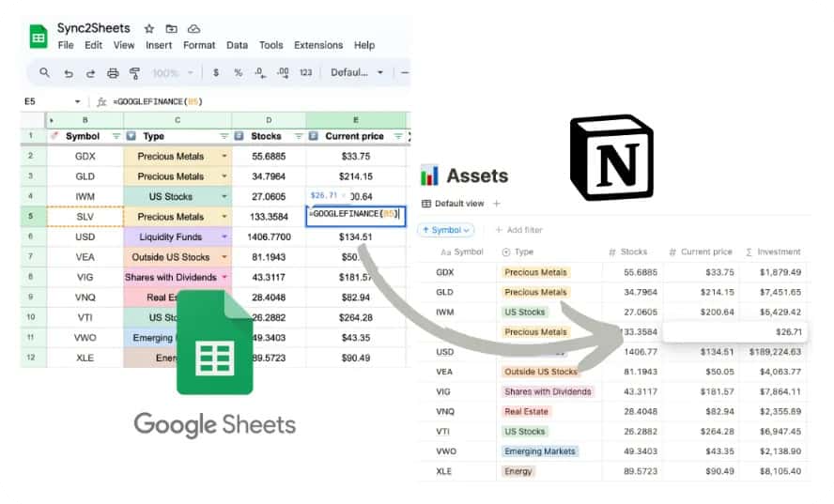Viewport: 834px width, 504px height.
Task: Open the File menu
Action: pos(66,45)
